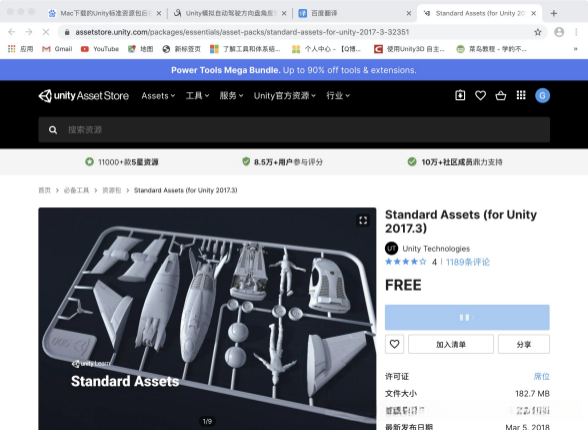The height and width of the screenshot is (430, 588).
Task: Open Chrome three-dot menu
Action: coord(576,32)
